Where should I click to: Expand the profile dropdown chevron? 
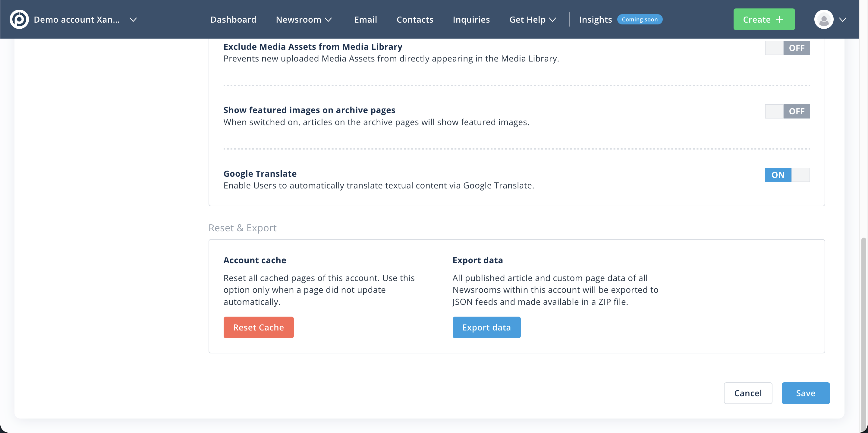842,20
